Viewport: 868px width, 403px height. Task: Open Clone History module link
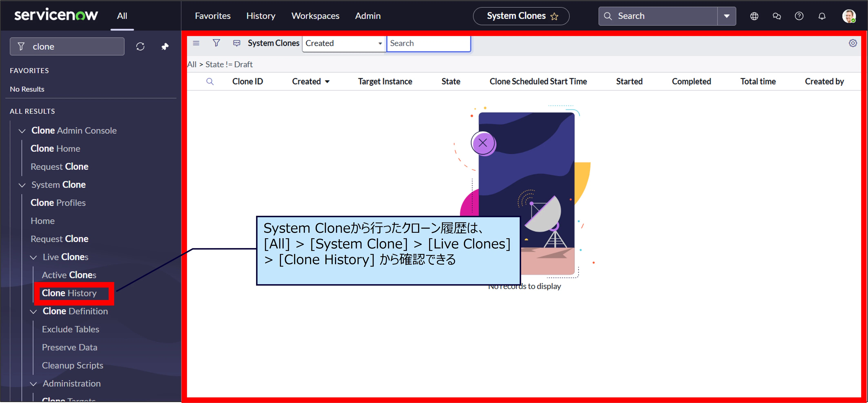click(69, 293)
